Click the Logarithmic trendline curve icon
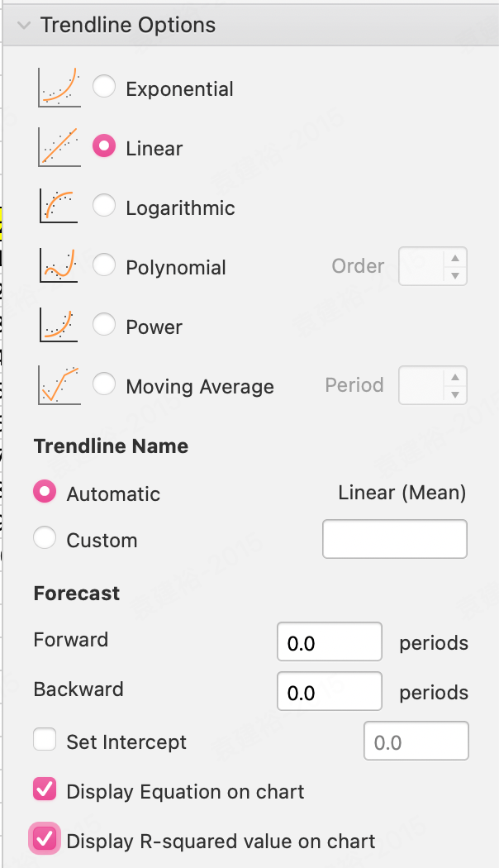The height and width of the screenshot is (868, 499). (x=59, y=206)
